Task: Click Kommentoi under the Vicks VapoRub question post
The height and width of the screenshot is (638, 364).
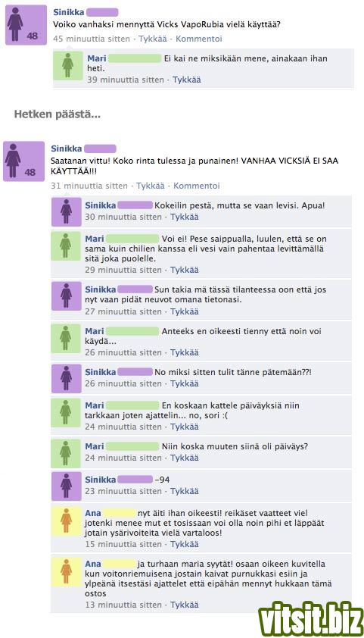Action: [x=199, y=39]
